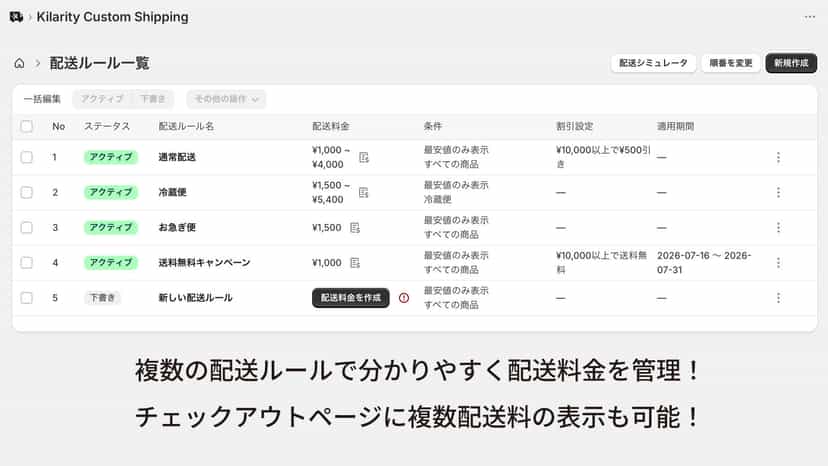828x466 pixels.
Task: Toggle the select-all checkbox in header
Action: (26, 126)
